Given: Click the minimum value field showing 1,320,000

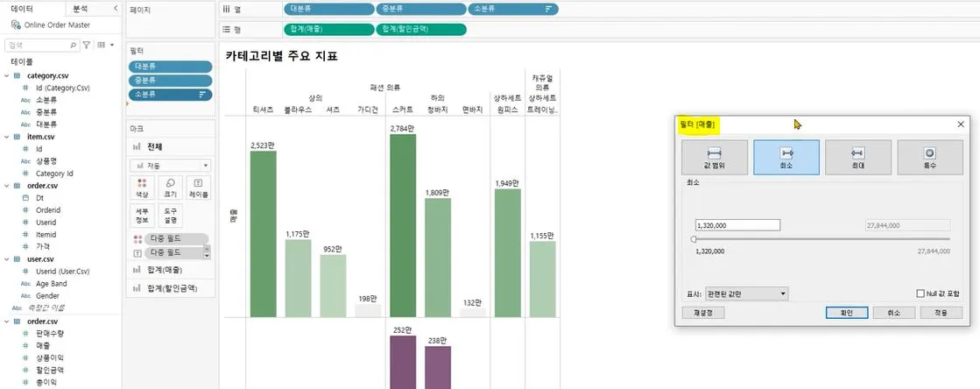Looking at the screenshot, I should [x=737, y=225].
